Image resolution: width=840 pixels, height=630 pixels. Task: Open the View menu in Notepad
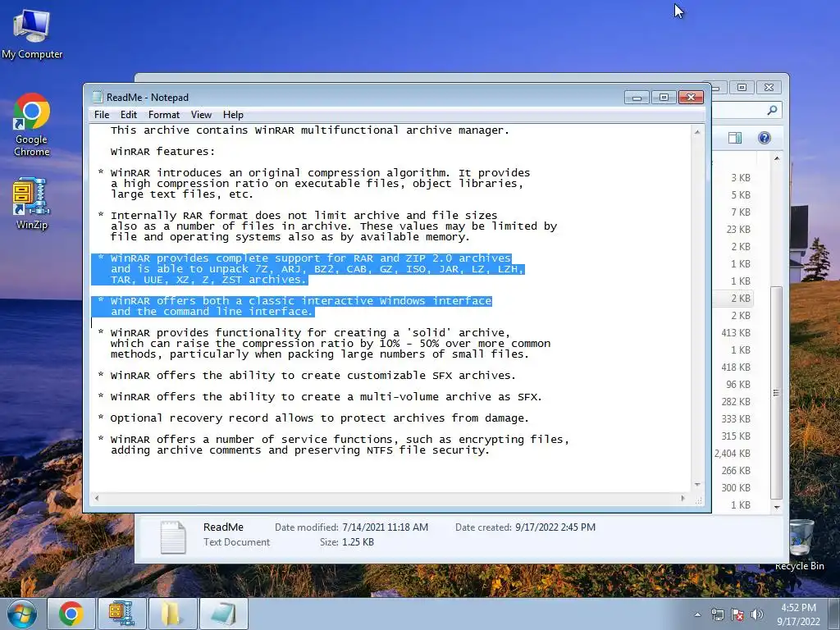(201, 115)
